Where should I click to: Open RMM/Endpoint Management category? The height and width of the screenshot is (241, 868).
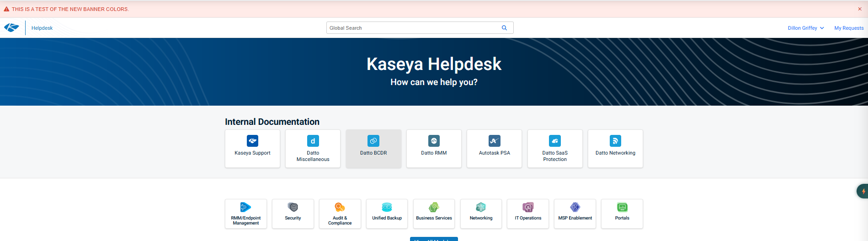[246, 214]
